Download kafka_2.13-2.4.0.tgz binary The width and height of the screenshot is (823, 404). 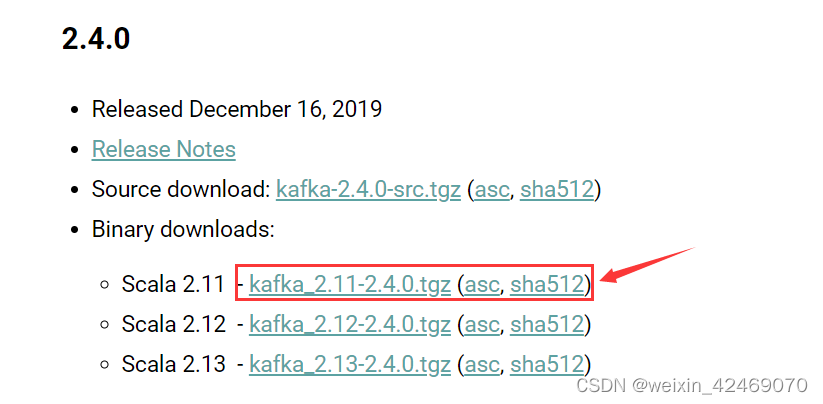pyautogui.click(x=350, y=364)
